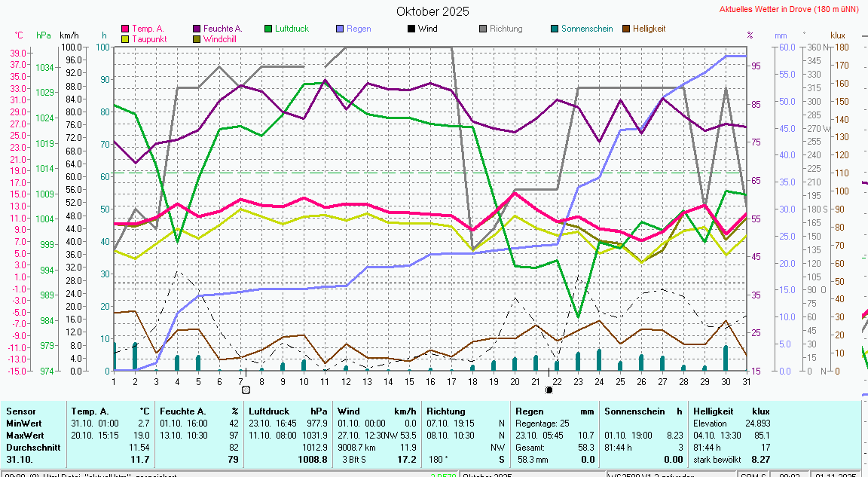Click the green Luftdruck legend square
The image size is (868, 477).
point(269,29)
